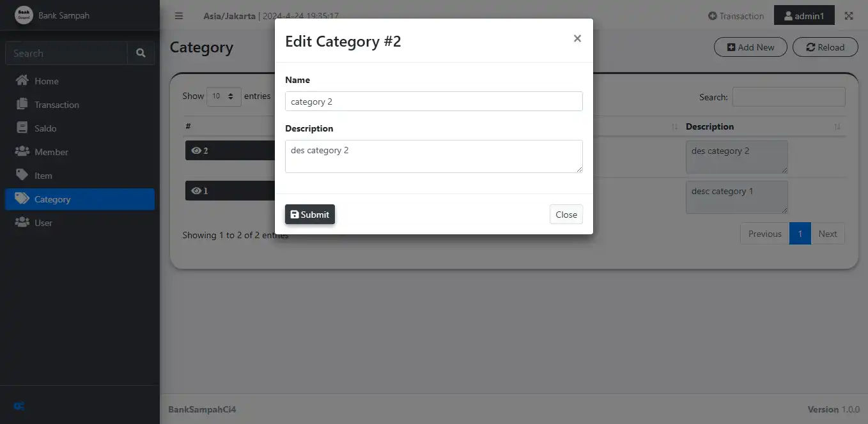Open Transaction in the sidebar menu

click(x=56, y=105)
